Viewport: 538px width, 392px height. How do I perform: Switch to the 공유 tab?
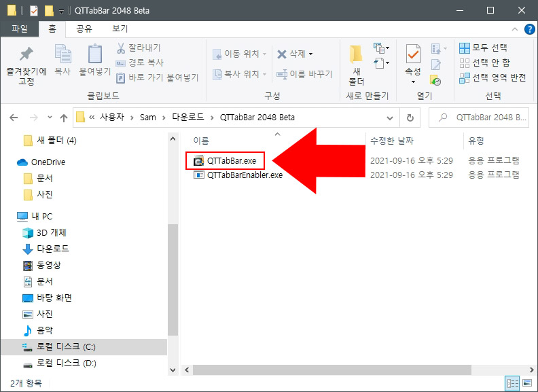(84, 29)
